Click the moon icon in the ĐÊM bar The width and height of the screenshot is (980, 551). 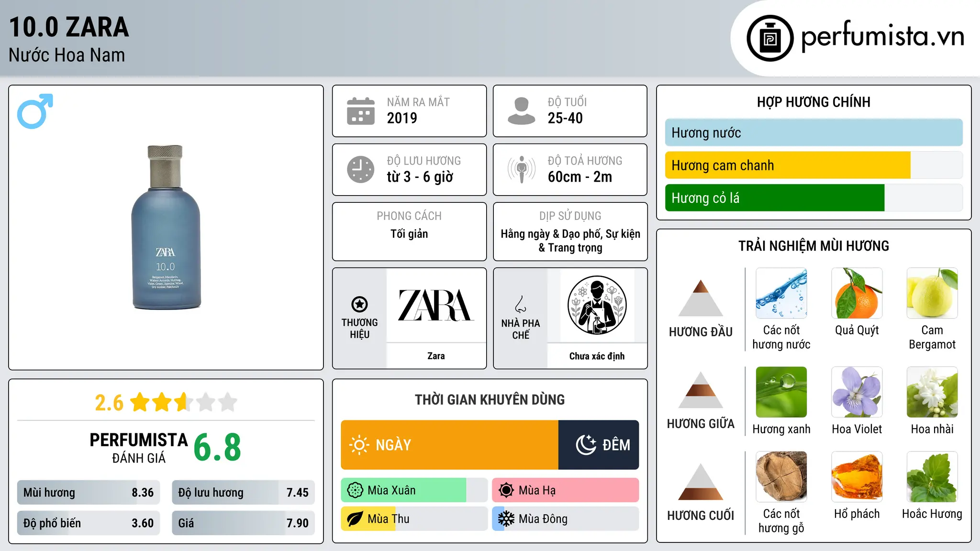586,445
